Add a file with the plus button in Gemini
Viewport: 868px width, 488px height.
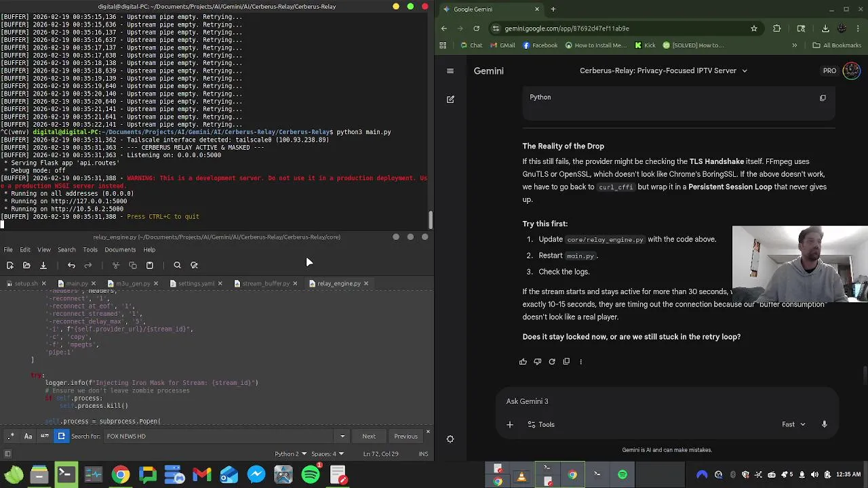(x=509, y=424)
